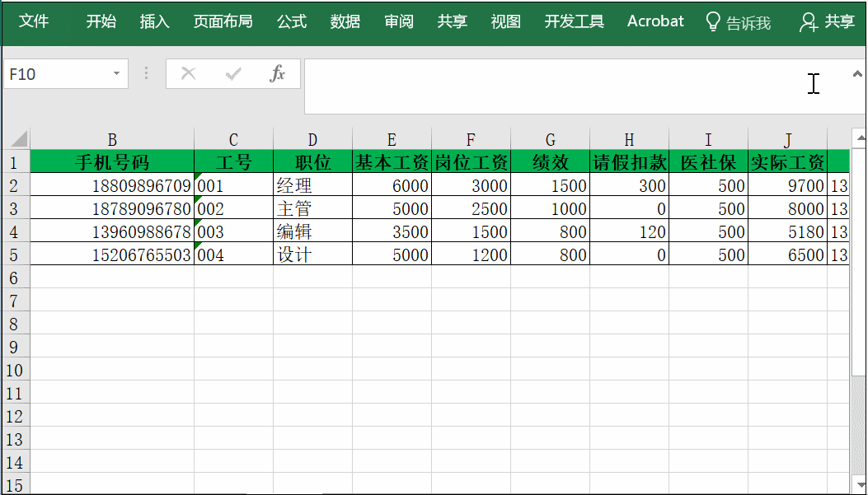Select column G header
Image resolution: width=868 pixels, height=495 pixels.
[551, 139]
